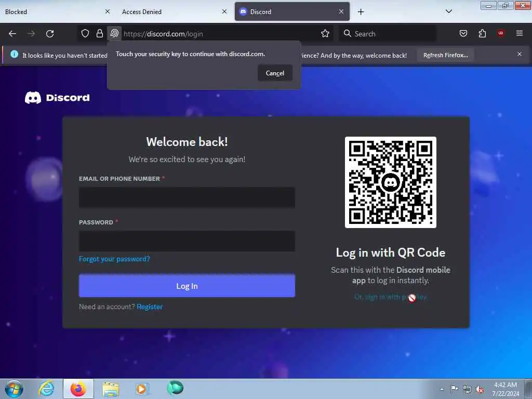The height and width of the screenshot is (399, 532).
Task: Open a new tab with plus
Action: point(361,12)
